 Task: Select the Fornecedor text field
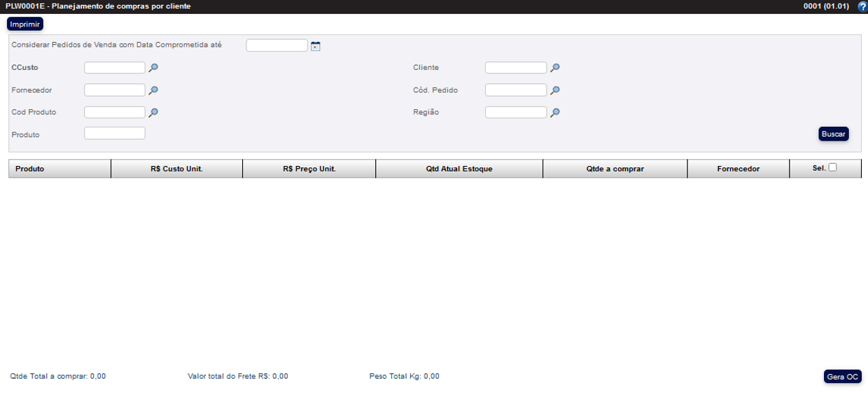tap(115, 90)
